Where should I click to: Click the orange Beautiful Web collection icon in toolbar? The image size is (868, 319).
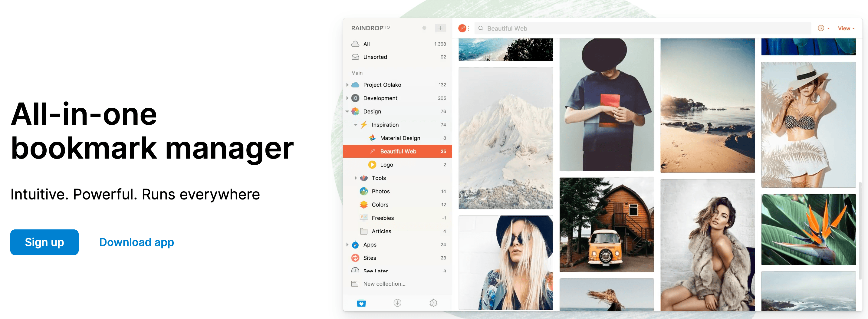click(x=462, y=28)
